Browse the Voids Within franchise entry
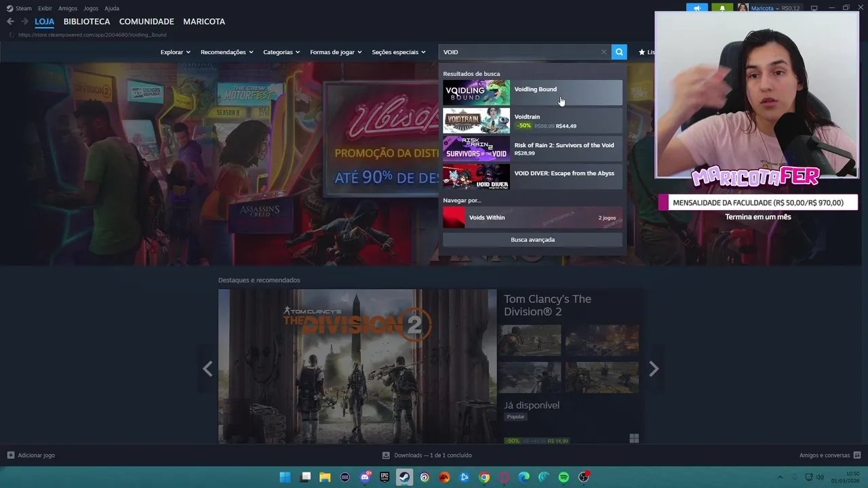The height and width of the screenshot is (488, 868). click(532, 218)
